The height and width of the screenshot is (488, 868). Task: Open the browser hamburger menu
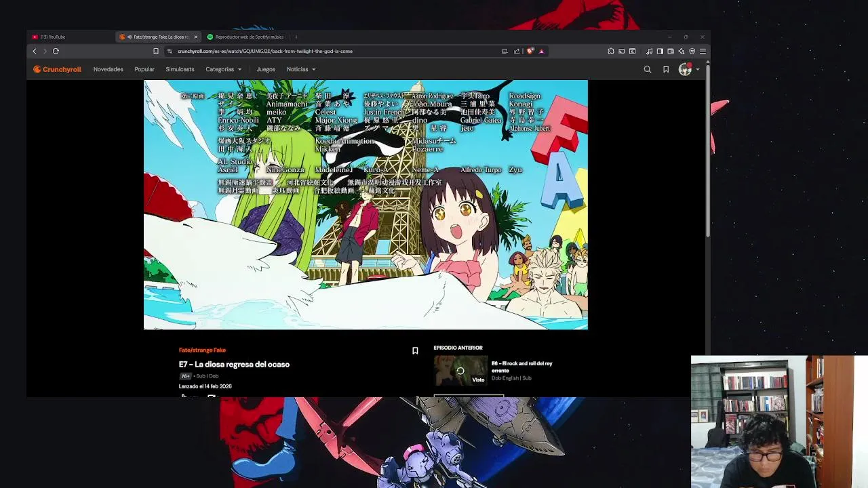click(703, 51)
